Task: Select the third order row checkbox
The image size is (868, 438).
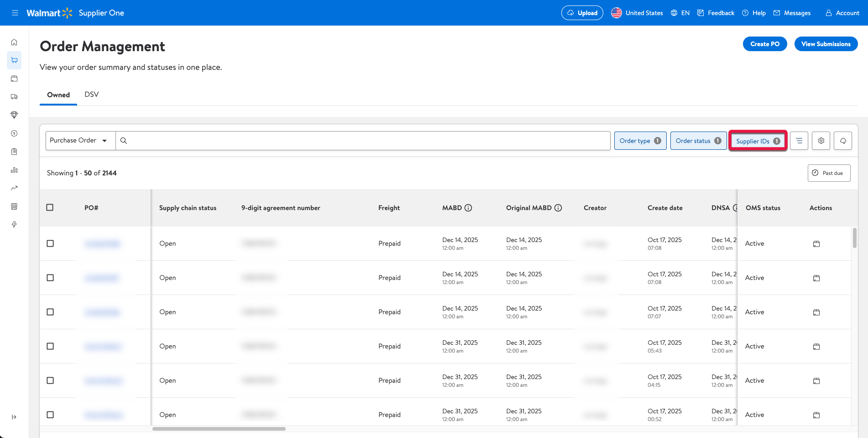Action: 50,312
